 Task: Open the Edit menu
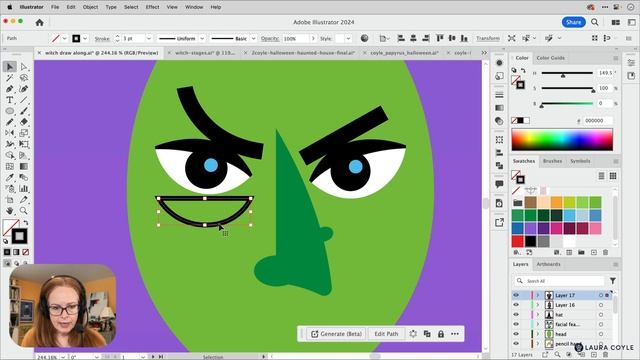71,7
